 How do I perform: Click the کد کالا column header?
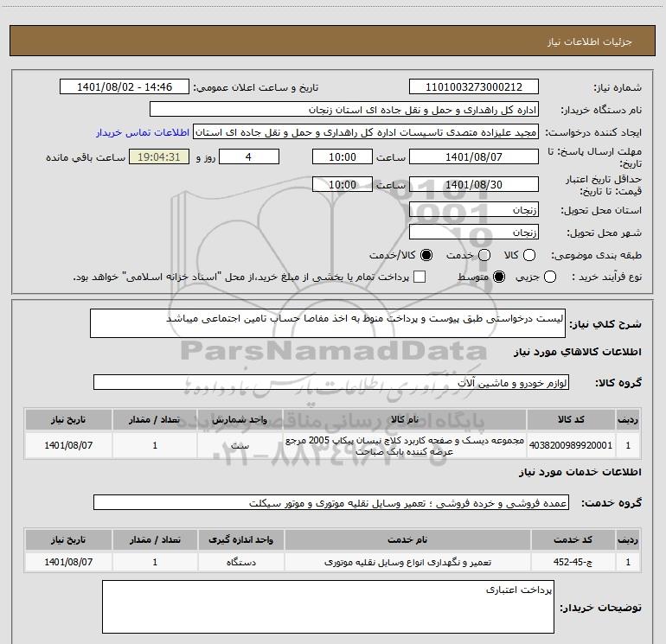[571, 419]
